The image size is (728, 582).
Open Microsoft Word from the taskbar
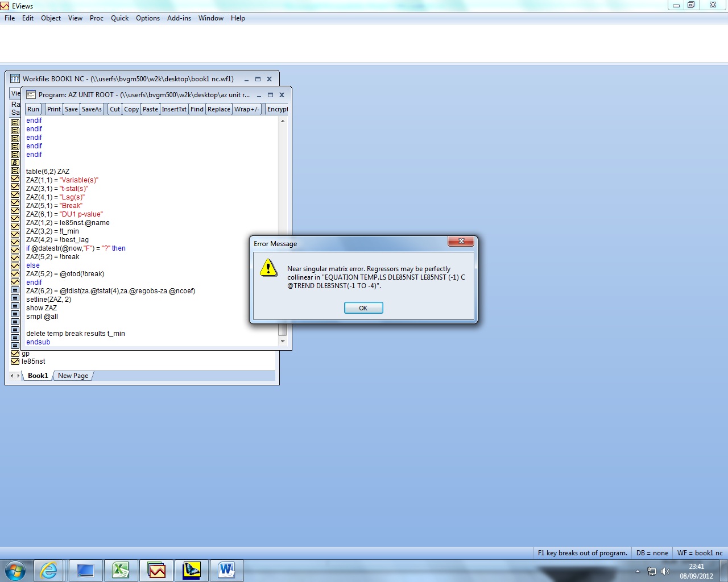click(x=226, y=570)
